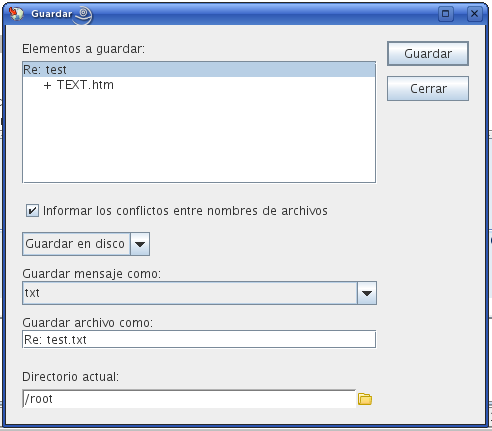Close the dialog with the X icon

coord(474,14)
